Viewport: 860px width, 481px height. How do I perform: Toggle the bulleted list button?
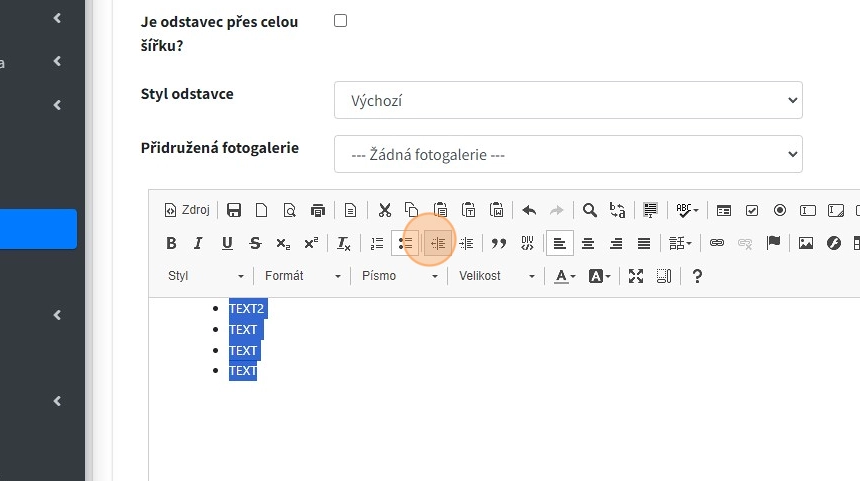(406, 243)
